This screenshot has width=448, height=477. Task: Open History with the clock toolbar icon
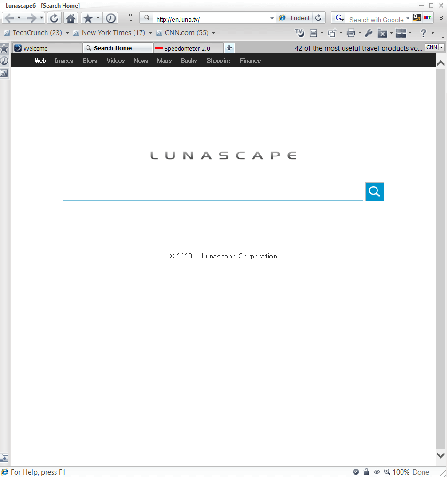click(x=111, y=18)
